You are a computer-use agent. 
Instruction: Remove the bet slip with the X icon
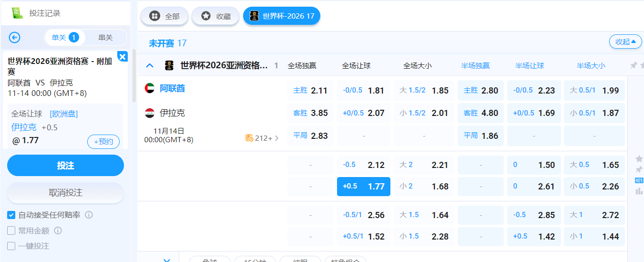pos(123,57)
